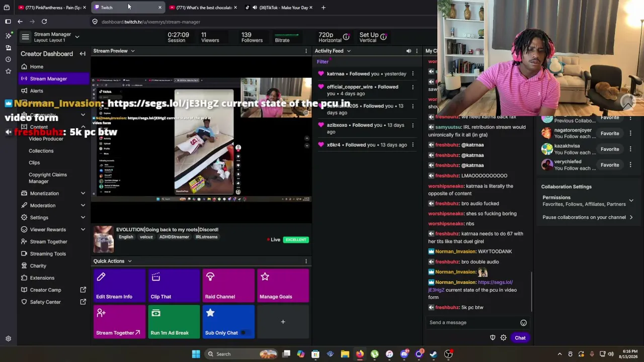Click inside the Send a message field
This screenshot has height=362, width=644.
473,323
